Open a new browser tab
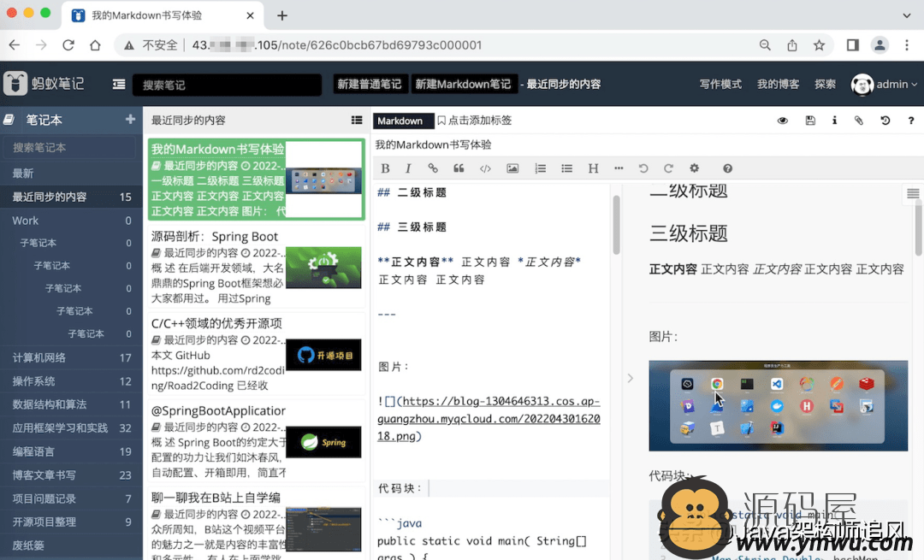The height and width of the screenshot is (560, 924). coord(282,16)
